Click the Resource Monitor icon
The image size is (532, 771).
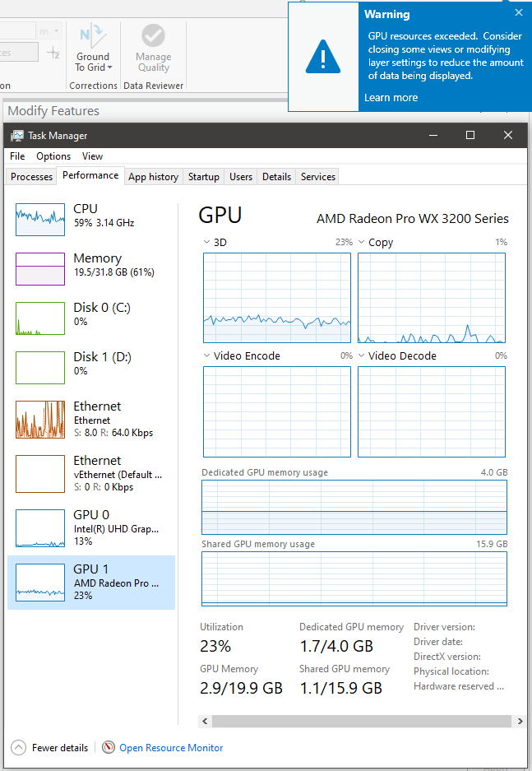[x=109, y=748]
